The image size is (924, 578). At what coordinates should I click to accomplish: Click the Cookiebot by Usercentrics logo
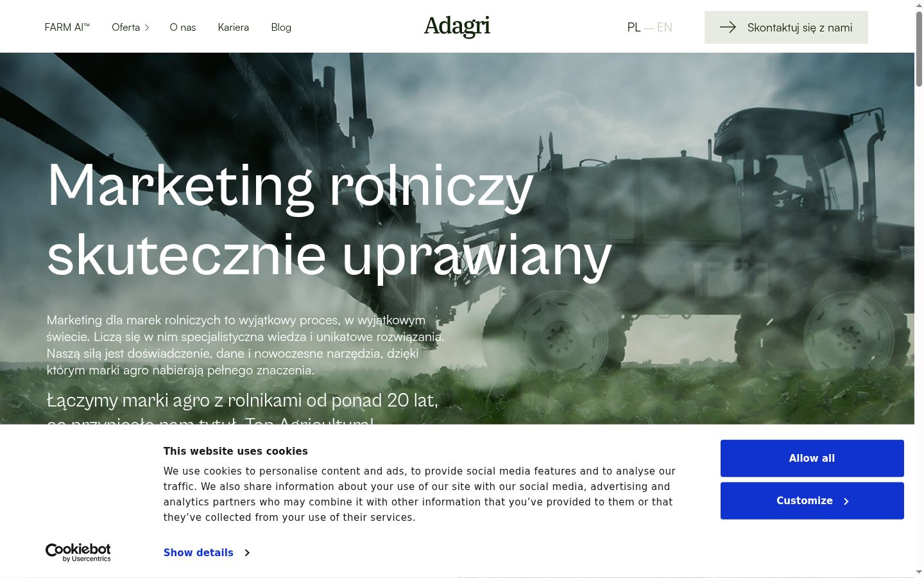point(78,552)
